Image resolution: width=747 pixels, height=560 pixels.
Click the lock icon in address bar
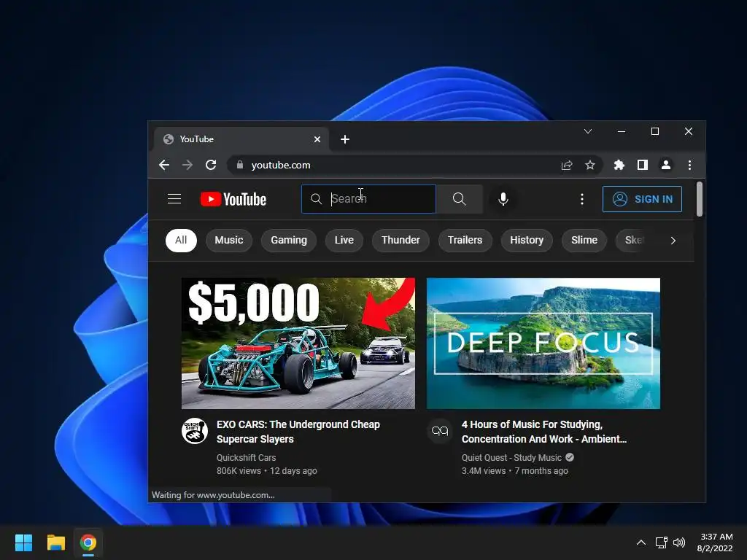pos(240,165)
